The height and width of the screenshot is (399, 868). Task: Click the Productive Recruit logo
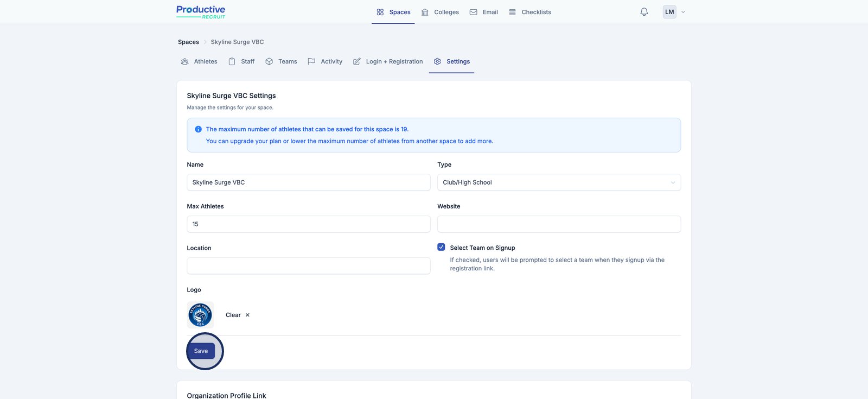pyautogui.click(x=201, y=12)
